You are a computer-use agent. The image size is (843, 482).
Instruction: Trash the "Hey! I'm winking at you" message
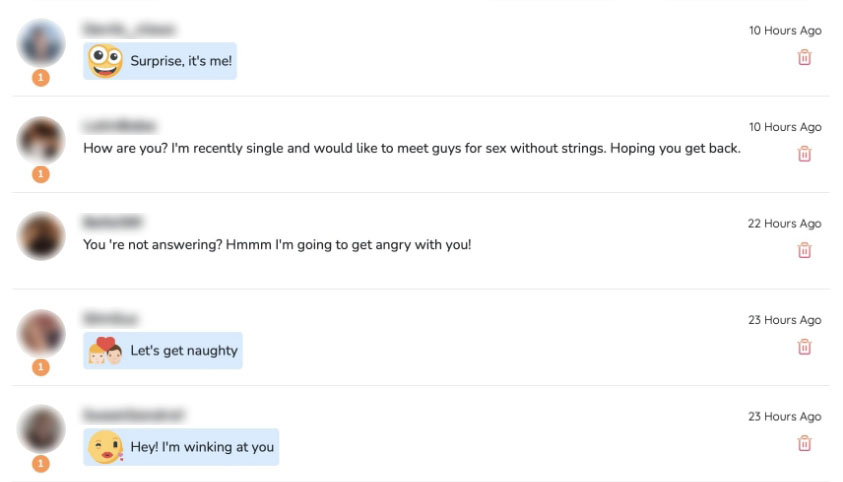(804, 443)
